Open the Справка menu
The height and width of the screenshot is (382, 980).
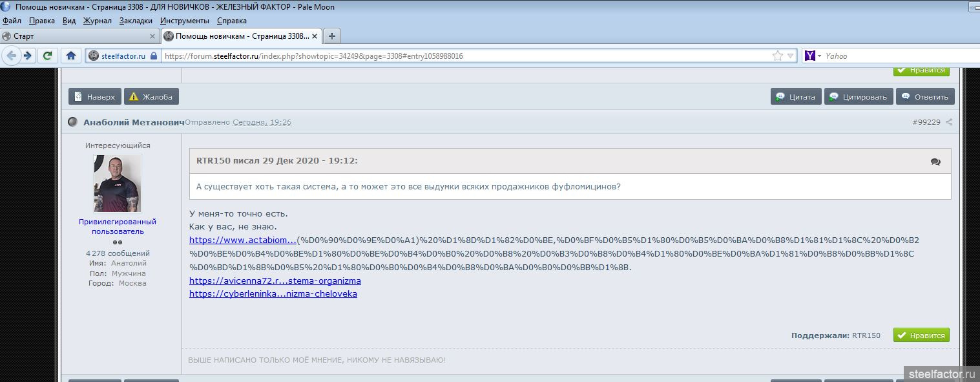(232, 21)
